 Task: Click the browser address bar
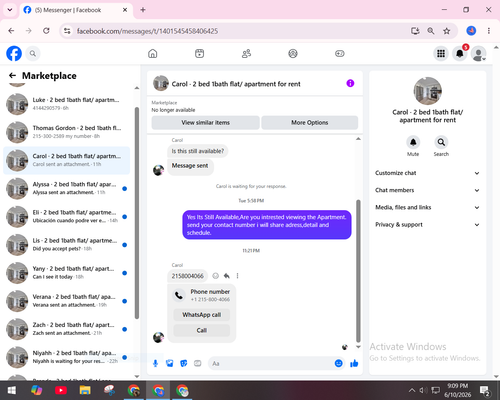239,31
